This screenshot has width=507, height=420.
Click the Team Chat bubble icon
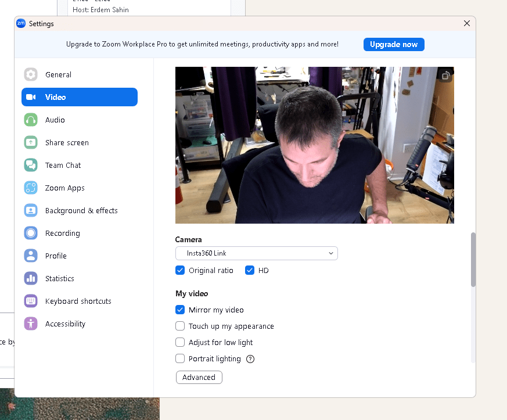click(31, 165)
